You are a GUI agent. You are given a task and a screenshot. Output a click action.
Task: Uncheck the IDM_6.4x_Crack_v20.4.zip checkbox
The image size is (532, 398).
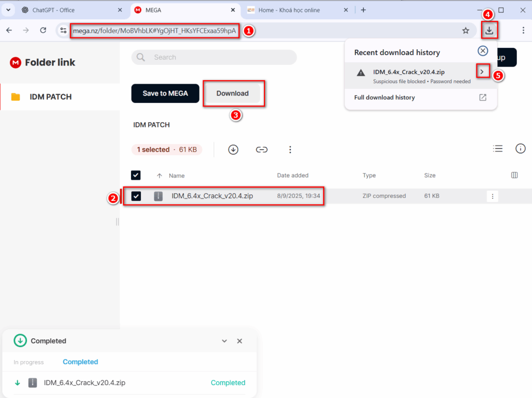click(136, 196)
